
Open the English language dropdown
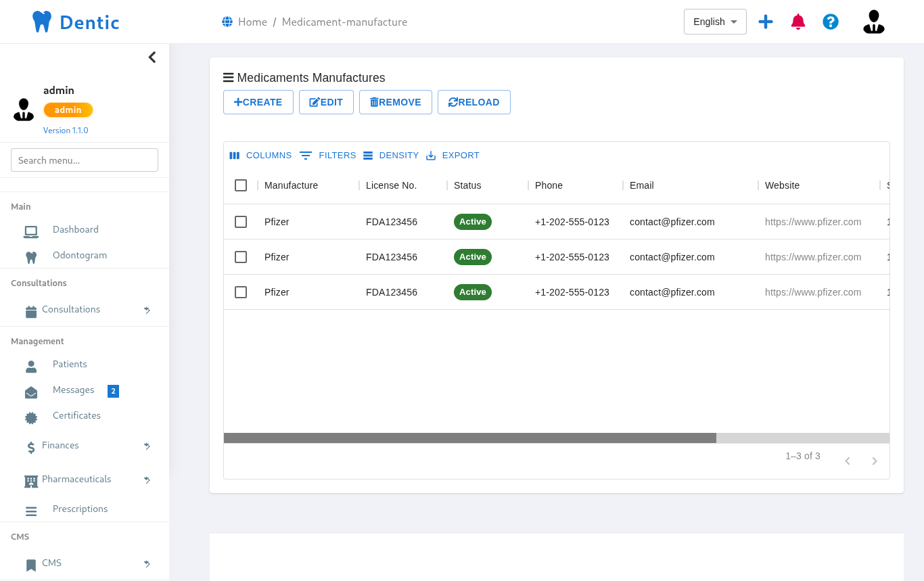click(x=715, y=22)
